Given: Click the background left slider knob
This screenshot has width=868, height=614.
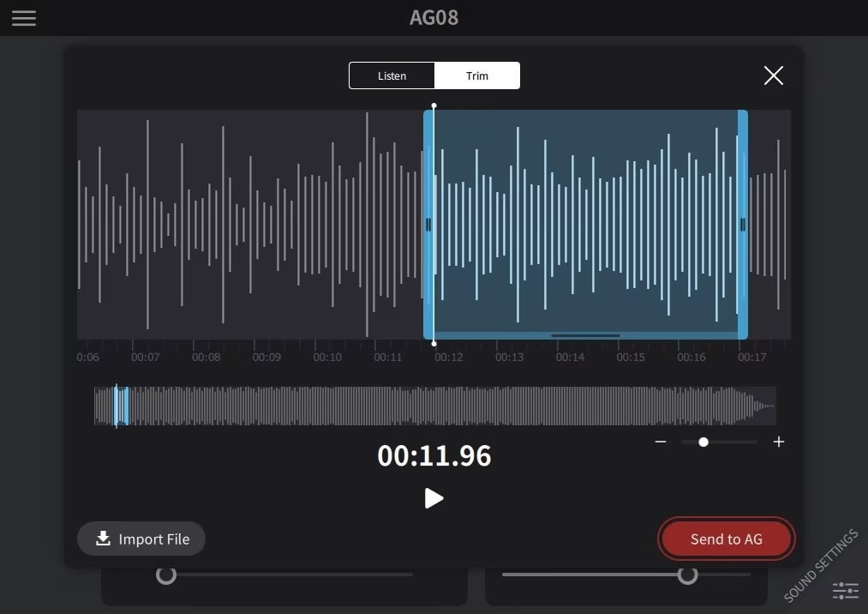Looking at the screenshot, I should [x=166, y=575].
